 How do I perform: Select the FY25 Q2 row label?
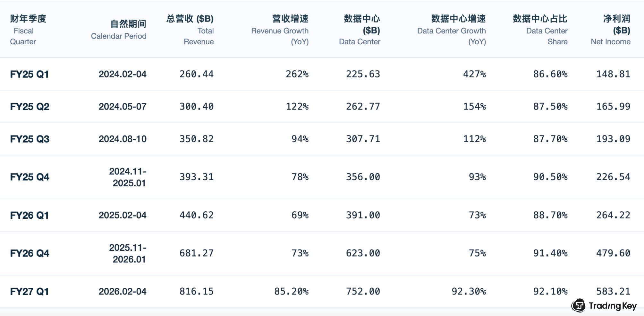click(30, 107)
